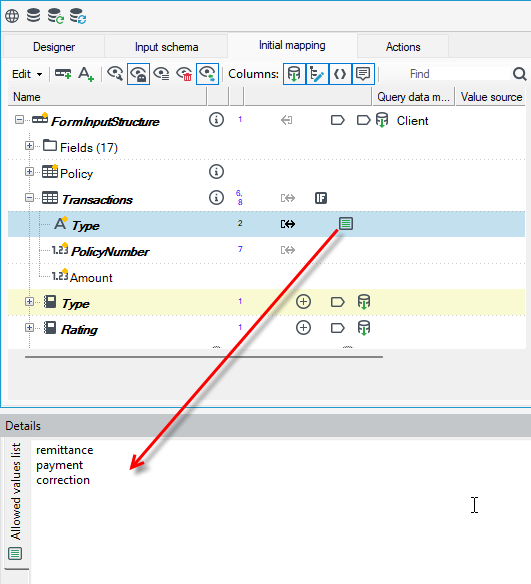Expand the Fields (17) folder
Screen dimensions: 531x584
(x=29, y=146)
